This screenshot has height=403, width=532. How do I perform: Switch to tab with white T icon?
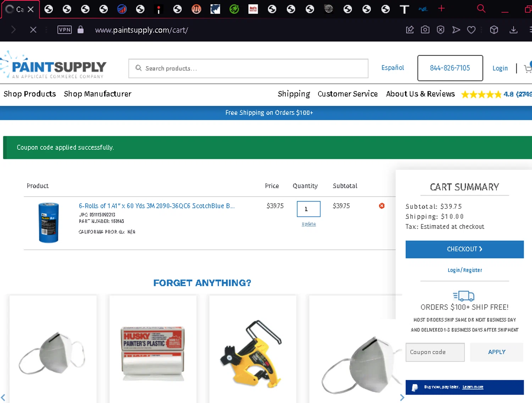pos(404,9)
